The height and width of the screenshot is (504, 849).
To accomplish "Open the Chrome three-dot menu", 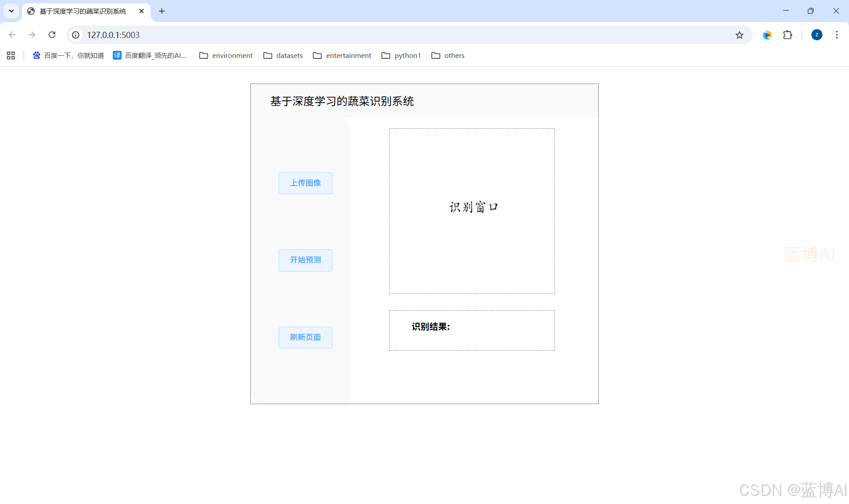I will coord(837,35).
